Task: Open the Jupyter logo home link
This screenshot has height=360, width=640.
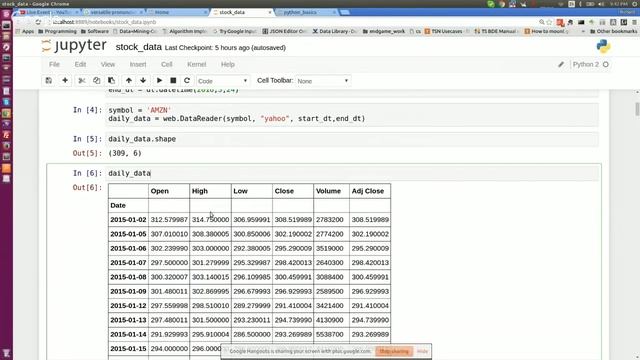Action: coord(74,46)
